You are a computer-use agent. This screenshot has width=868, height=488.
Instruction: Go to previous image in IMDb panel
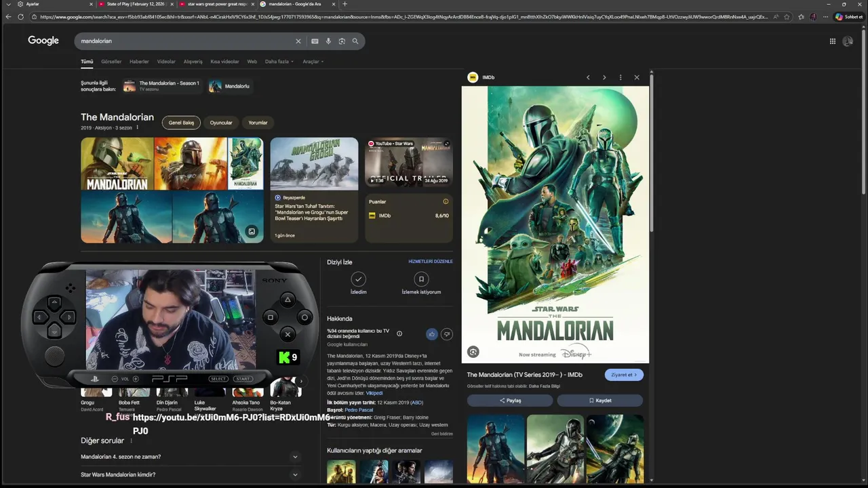click(x=588, y=77)
